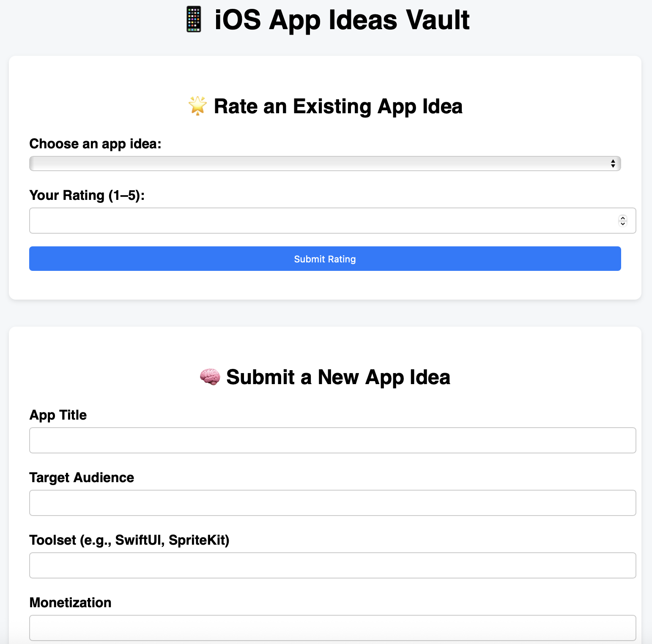Open the Choose an app idea dropdown

[x=325, y=164]
